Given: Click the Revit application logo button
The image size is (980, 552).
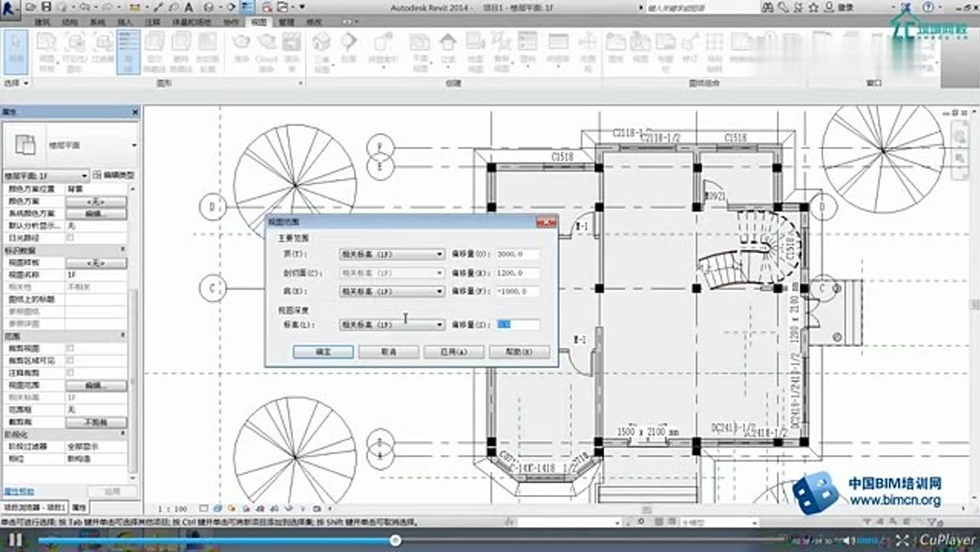Looking at the screenshot, I should [x=9, y=9].
